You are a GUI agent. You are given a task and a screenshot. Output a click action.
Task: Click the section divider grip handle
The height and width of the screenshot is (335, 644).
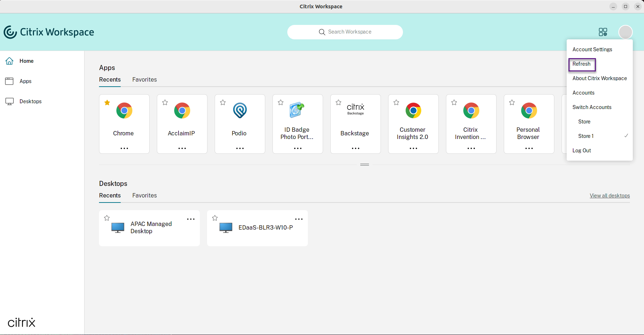point(365,165)
